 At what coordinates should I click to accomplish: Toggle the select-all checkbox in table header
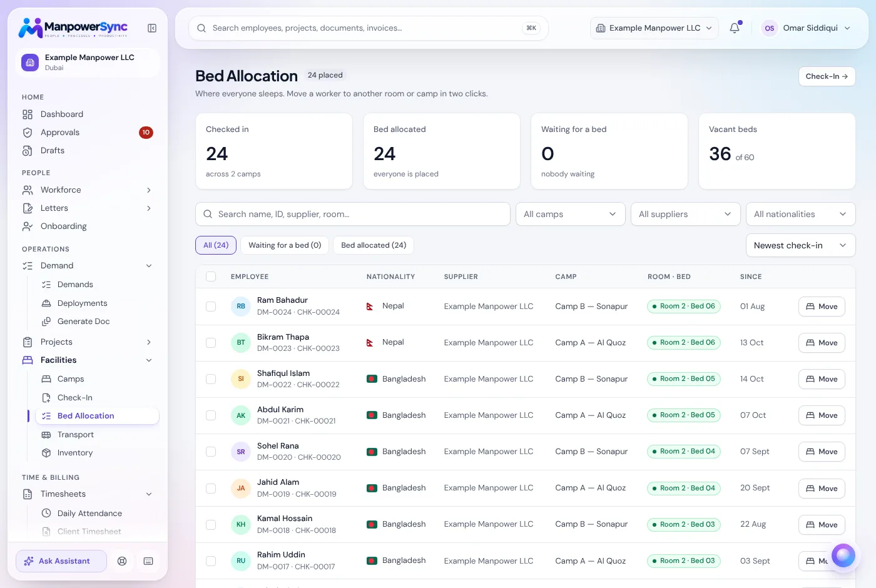[x=211, y=276]
